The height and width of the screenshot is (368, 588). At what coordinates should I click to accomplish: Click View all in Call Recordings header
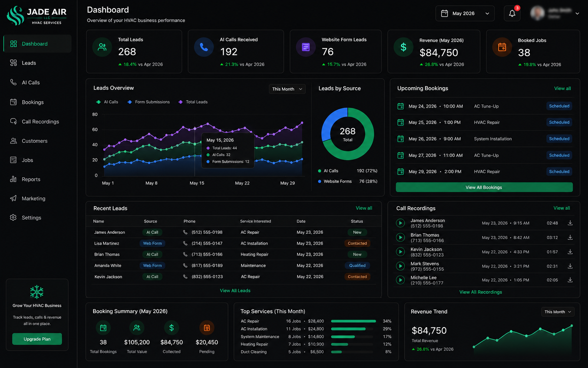coord(562,208)
